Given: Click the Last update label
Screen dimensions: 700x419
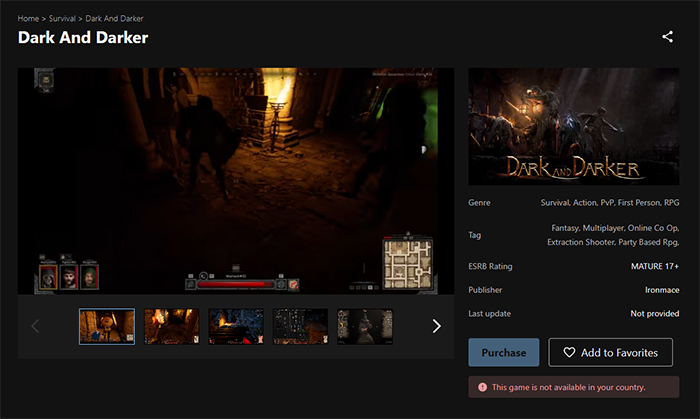Looking at the screenshot, I should [x=490, y=314].
